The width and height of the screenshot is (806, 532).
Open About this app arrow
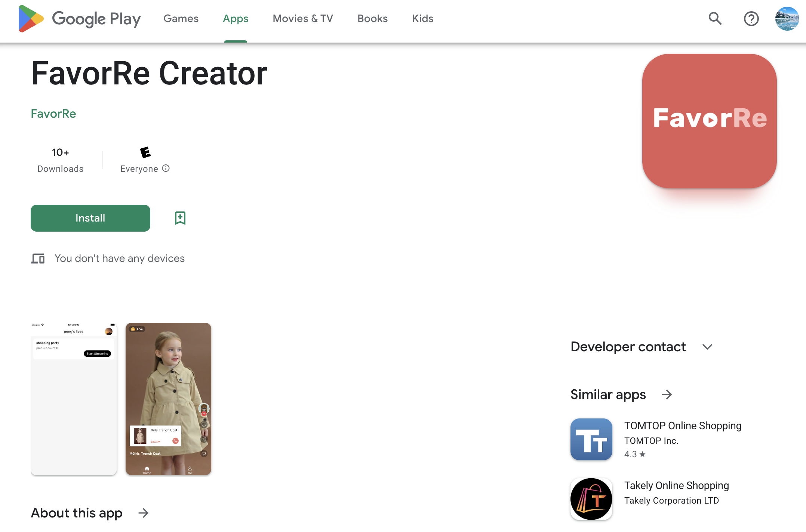[x=144, y=513]
